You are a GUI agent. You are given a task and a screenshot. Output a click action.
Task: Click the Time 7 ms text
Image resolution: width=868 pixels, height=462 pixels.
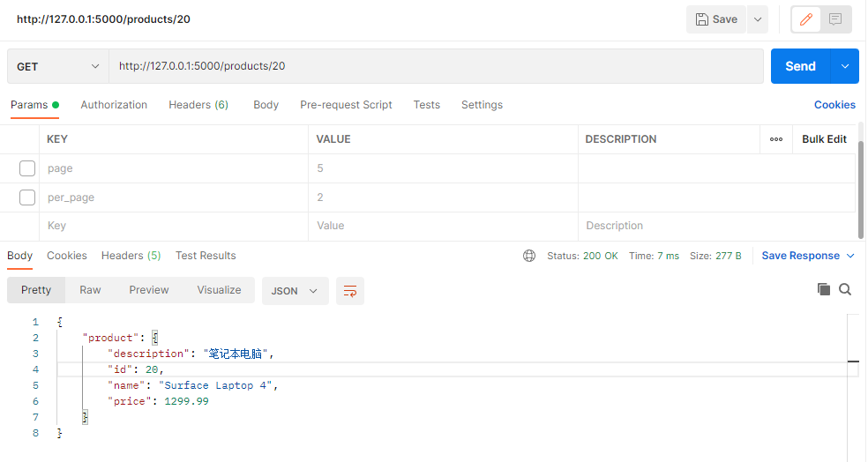(x=654, y=256)
